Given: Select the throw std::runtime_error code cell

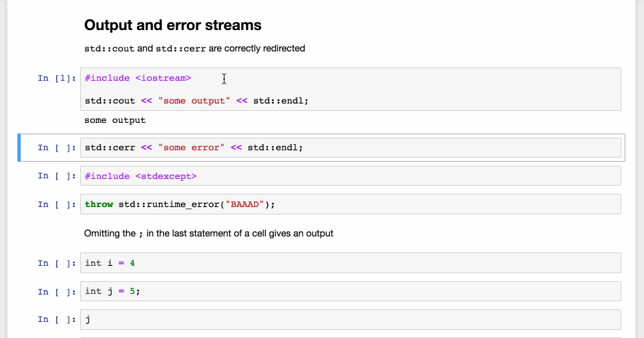Looking at the screenshot, I should [x=350, y=204].
